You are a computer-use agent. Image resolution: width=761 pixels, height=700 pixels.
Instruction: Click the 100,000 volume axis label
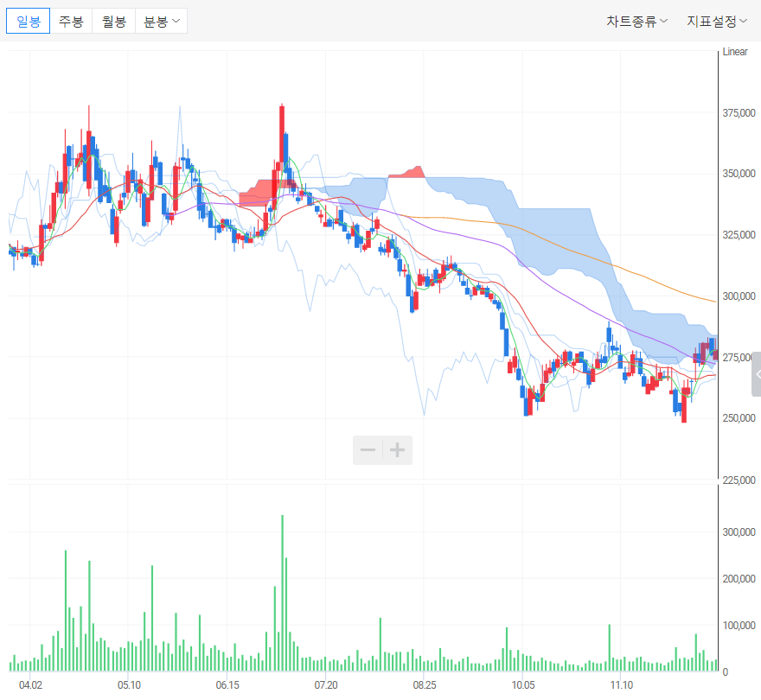tap(739, 626)
